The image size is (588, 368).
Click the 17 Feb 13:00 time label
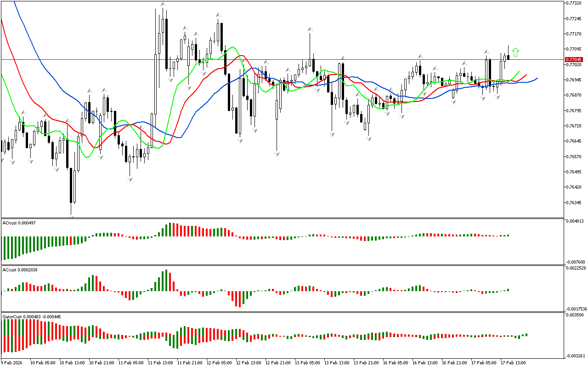(x=513, y=363)
